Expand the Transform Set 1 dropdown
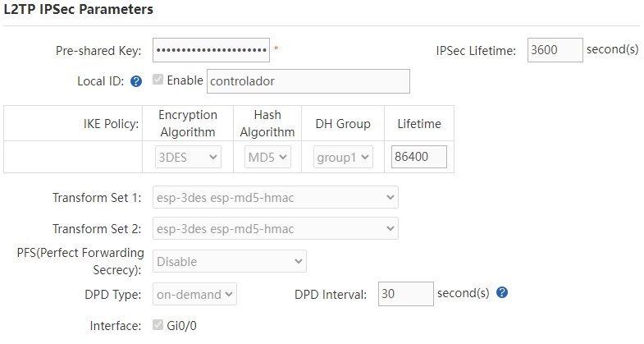 pos(276,197)
